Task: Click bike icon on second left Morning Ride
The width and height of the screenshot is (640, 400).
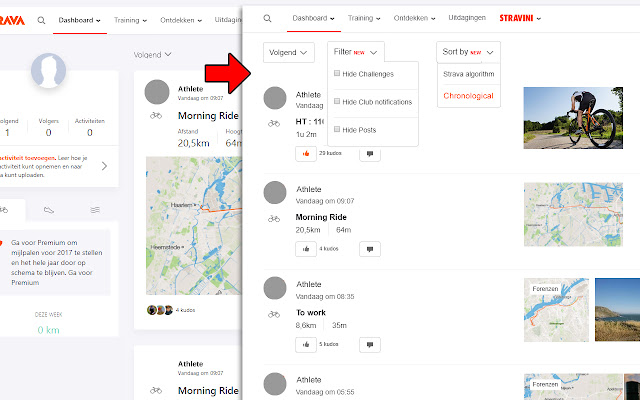Action: pos(156,391)
